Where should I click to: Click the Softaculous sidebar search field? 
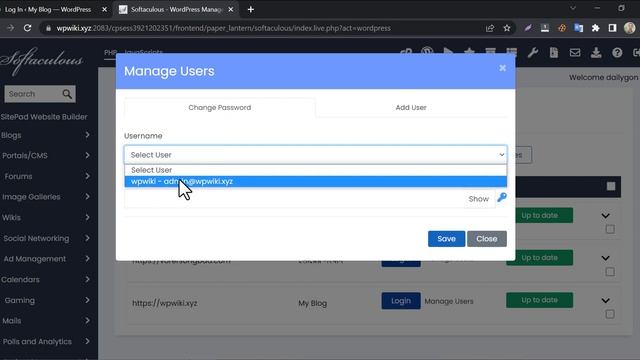point(33,94)
